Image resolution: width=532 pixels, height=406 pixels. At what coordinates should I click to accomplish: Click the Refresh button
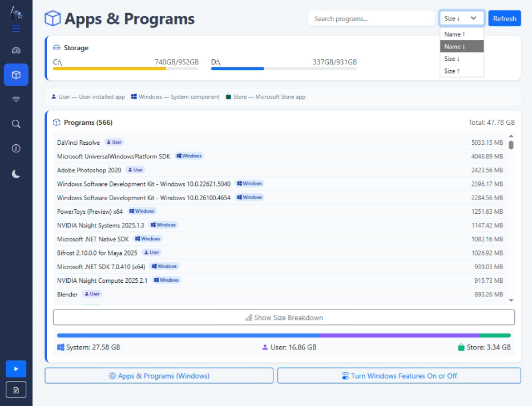pos(505,18)
